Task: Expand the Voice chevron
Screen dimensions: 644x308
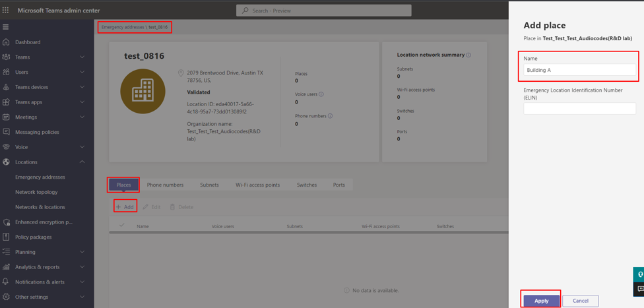Action: (x=82, y=147)
